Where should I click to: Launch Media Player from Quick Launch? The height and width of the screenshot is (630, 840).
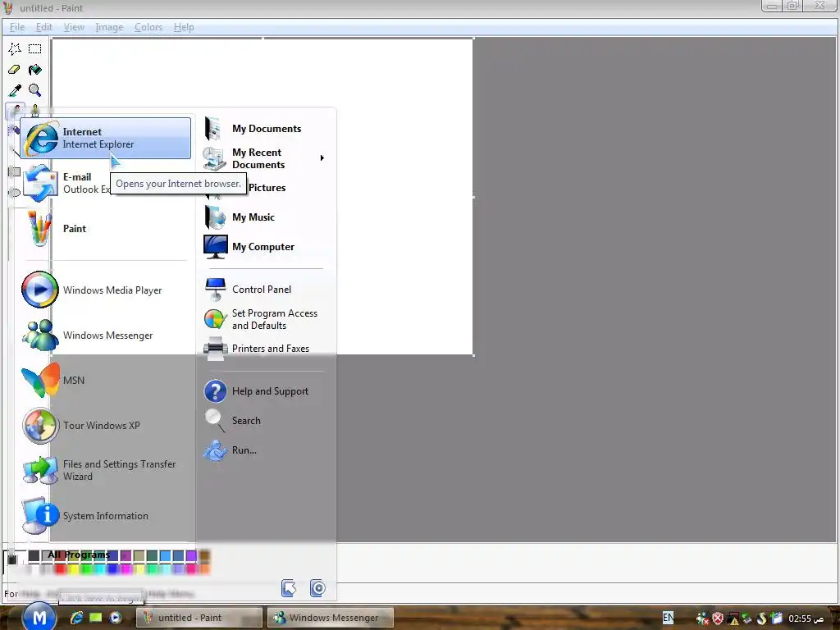point(115,618)
